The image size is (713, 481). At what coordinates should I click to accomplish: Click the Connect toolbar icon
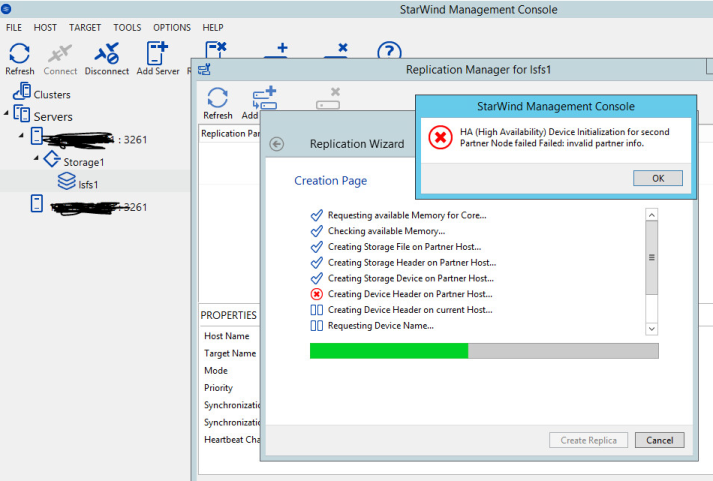(60, 54)
